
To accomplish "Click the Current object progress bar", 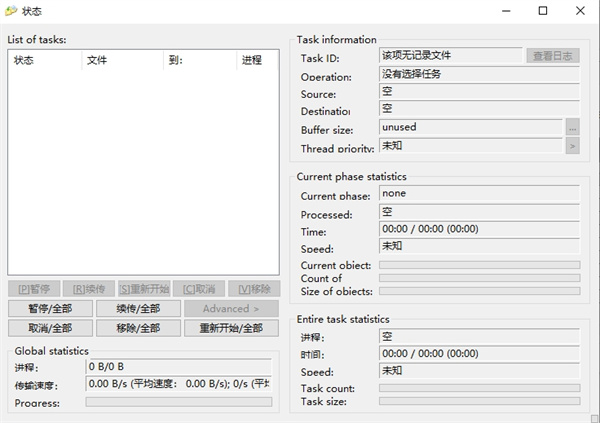I will coord(479,265).
